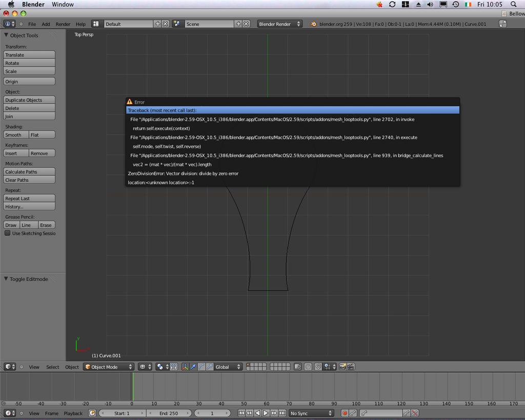Render OpenGL animation with clapper icon
The image size is (525, 420).
(x=351, y=367)
